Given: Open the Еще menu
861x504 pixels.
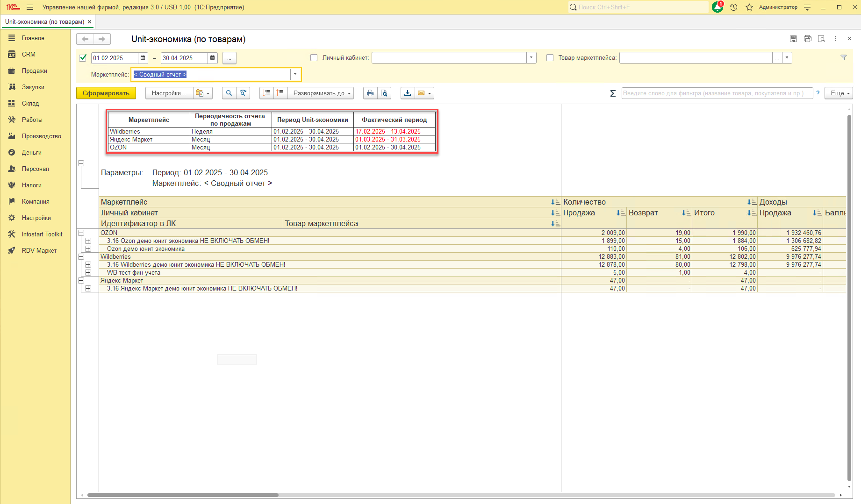Looking at the screenshot, I should (839, 93).
